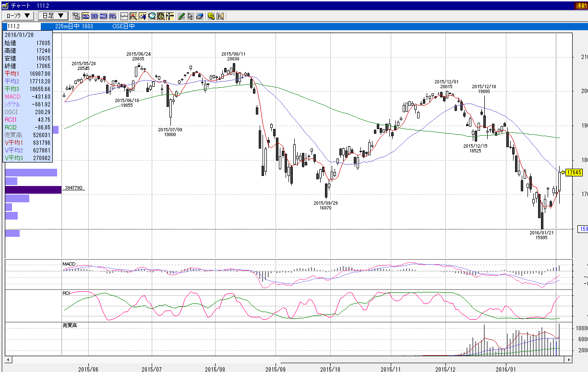Click the triangle ruler tool icon

(x=220, y=16)
